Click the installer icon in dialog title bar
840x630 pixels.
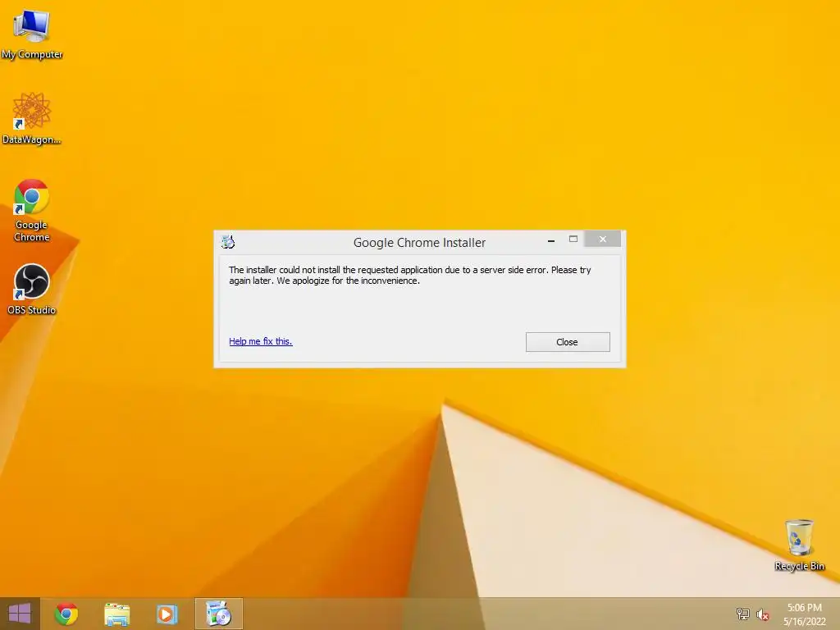click(228, 242)
